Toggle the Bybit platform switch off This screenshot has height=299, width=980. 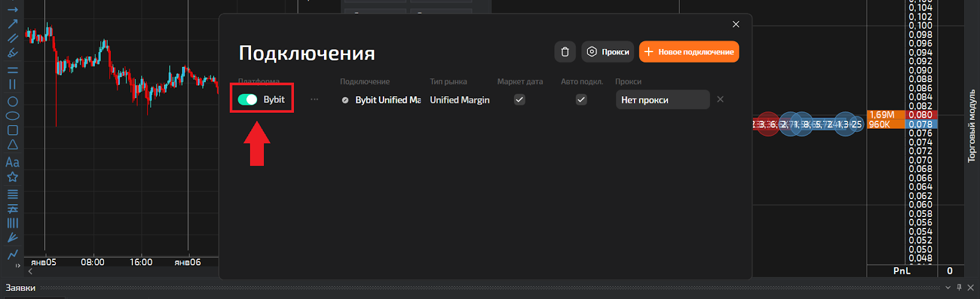pyautogui.click(x=247, y=100)
